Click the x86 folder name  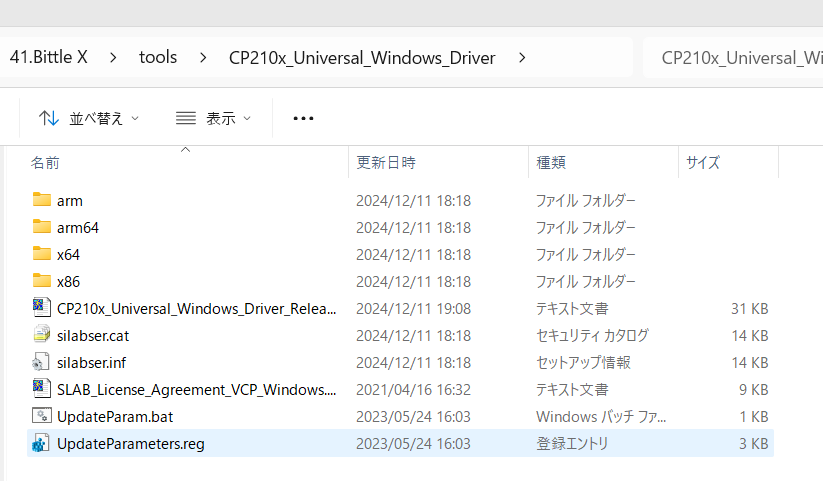[x=68, y=281]
